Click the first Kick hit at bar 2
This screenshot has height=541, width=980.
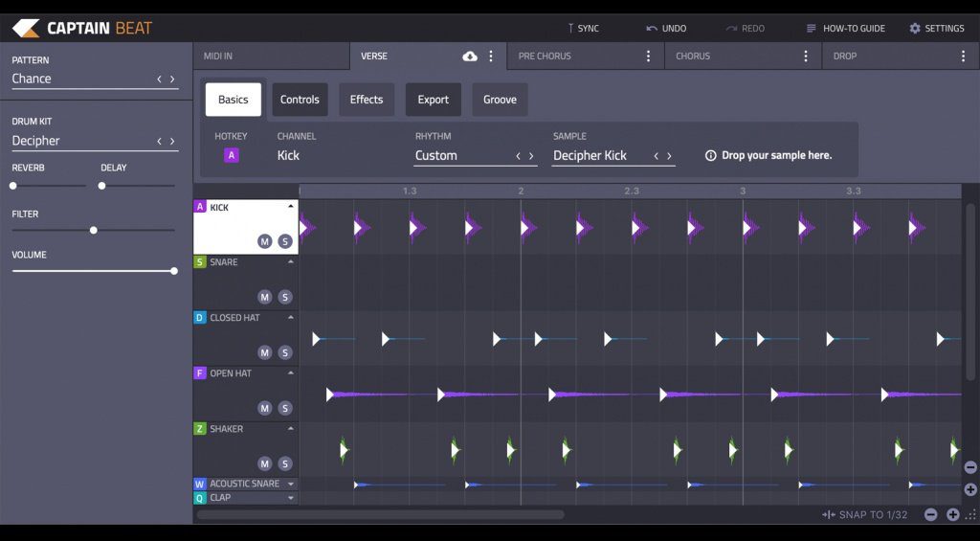(528, 228)
